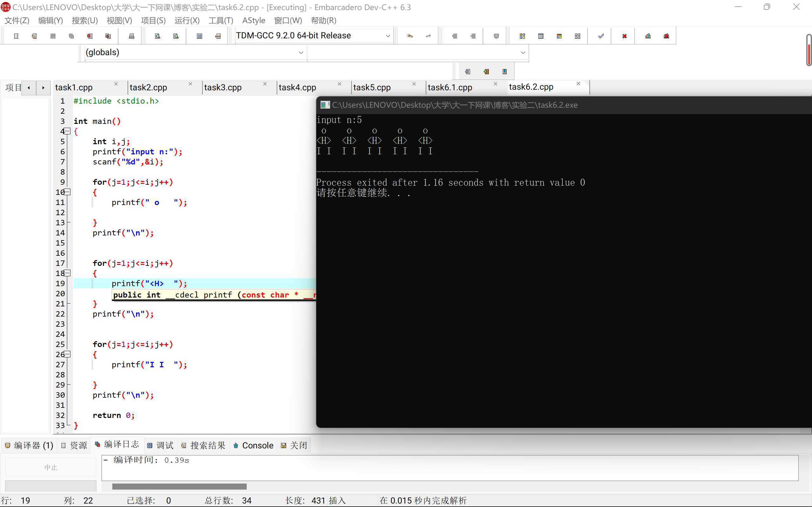This screenshot has height=507, width=812.
Task: Collapse the for loop fold at line 10
Action: (x=68, y=192)
